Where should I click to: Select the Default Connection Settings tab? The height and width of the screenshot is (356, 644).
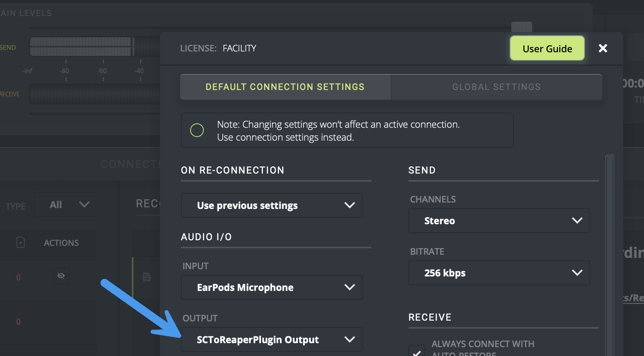click(285, 87)
